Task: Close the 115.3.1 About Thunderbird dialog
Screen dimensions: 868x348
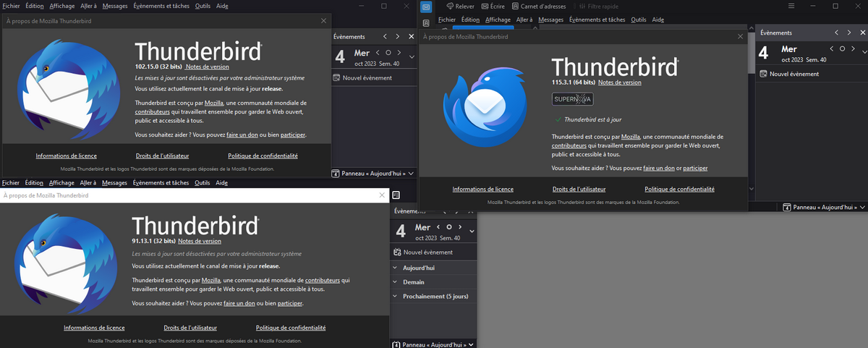Action: (740, 36)
